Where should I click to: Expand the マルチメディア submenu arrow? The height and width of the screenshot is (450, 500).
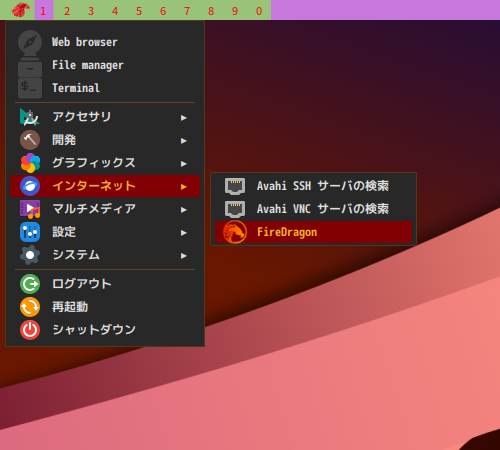click(183, 210)
